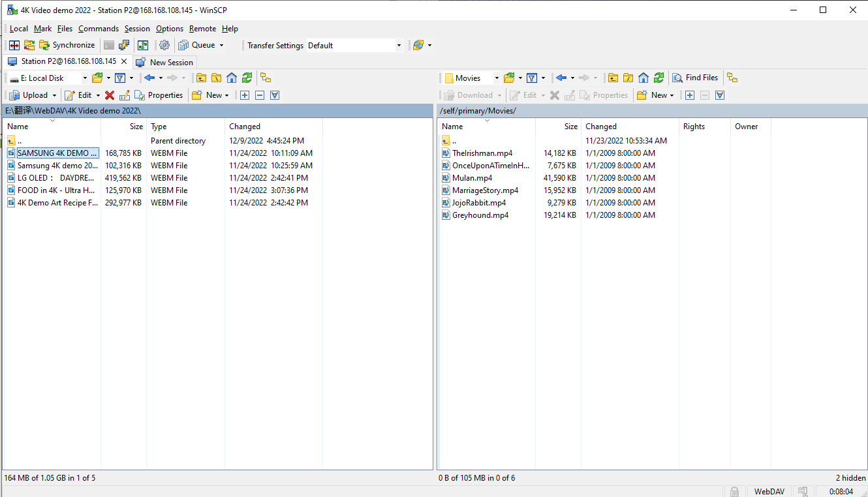868x497 pixels.
Task: Go to the remote root directory icon
Action: click(x=628, y=78)
